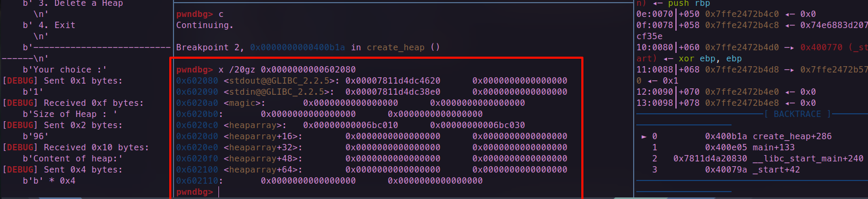
Task: Click '[DEBUG] Received 0xf bytes:' log line
Action: [x=73, y=103]
